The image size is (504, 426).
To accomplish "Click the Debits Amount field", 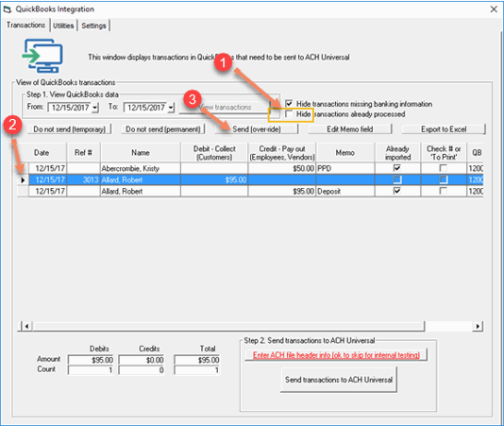I will (91, 360).
